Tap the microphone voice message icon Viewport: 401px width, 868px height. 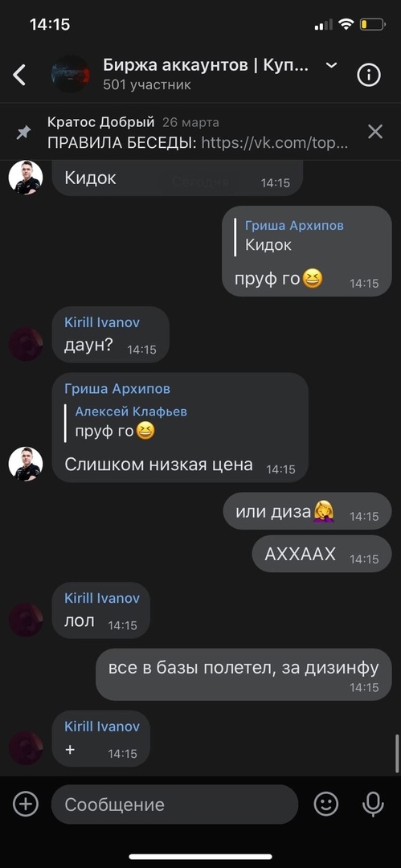(373, 804)
